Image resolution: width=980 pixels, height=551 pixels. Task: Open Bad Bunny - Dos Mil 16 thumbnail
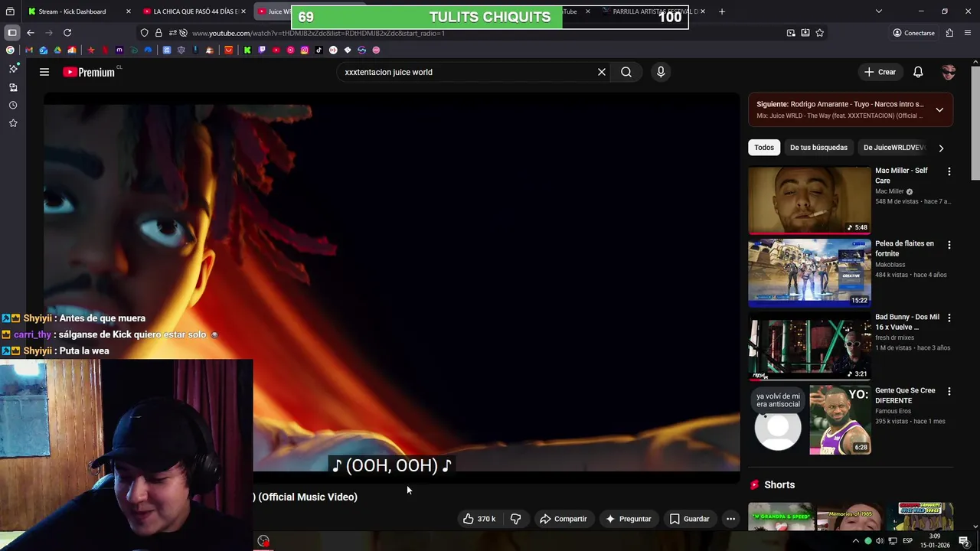point(809,346)
